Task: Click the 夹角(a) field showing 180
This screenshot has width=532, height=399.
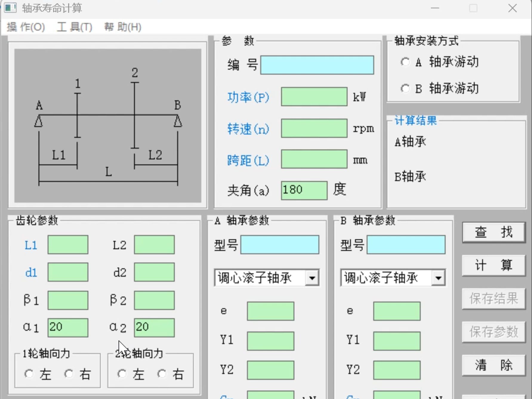Action: (x=304, y=190)
